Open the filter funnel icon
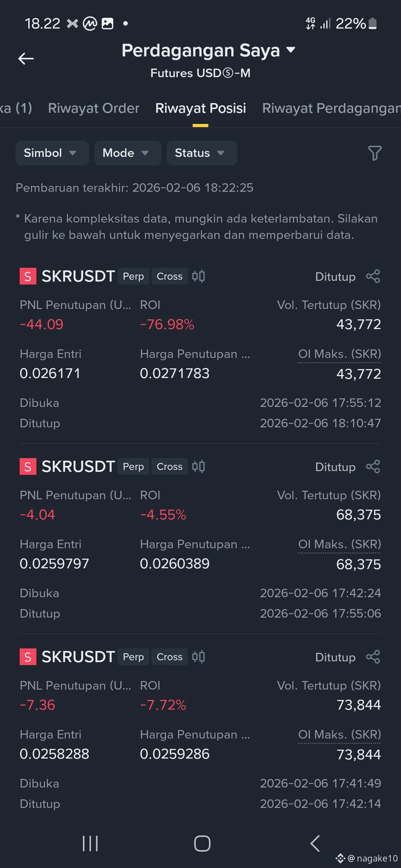This screenshot has width=401, height=868. [375, 153]
